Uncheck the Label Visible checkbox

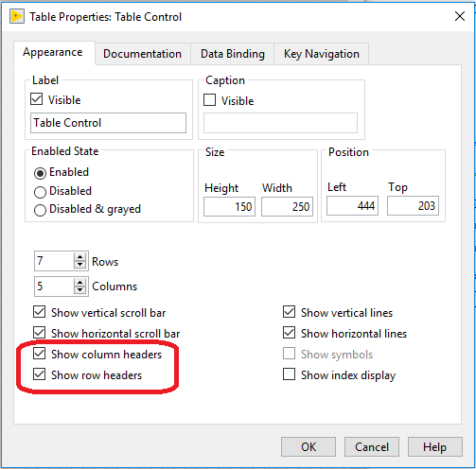click(x=37, y=99)
